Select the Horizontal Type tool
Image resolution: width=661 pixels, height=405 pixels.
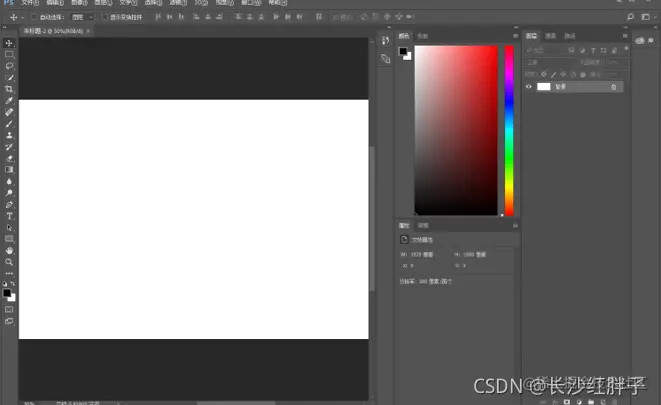9,216
